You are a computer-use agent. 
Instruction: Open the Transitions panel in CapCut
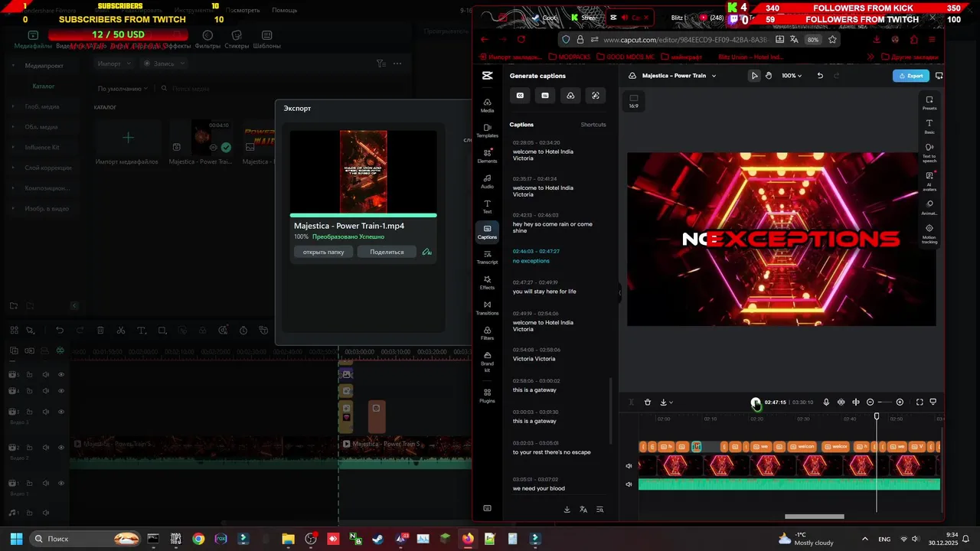tap(487, 308)
